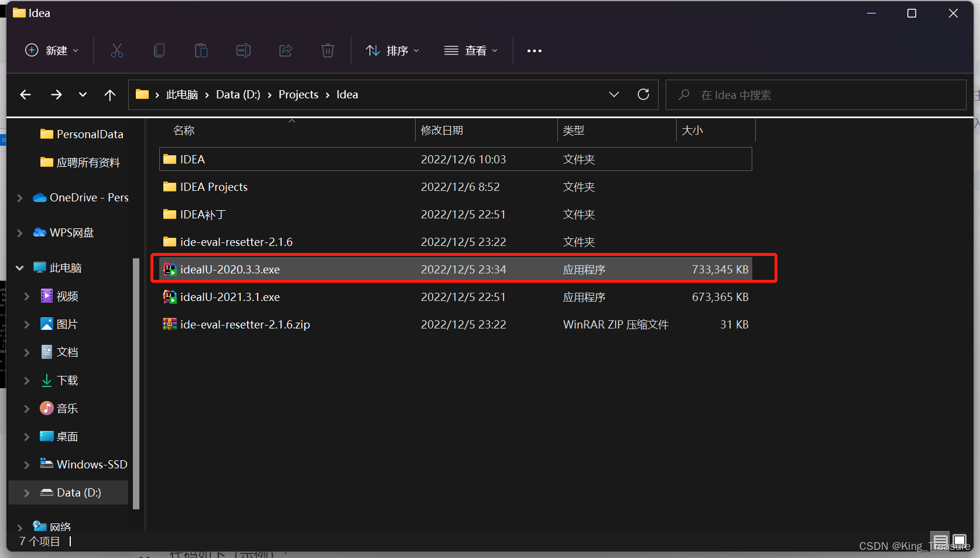Image resolution: width=980 pixels, height=558 pixels.
Task: Expand the 文档 tree node
Action: coord(26,352)
